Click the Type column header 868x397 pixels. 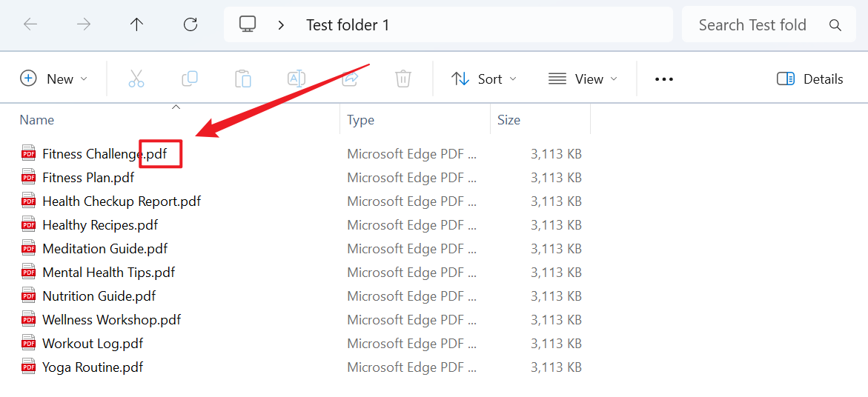pyautogui.click(x=361, y=120)
